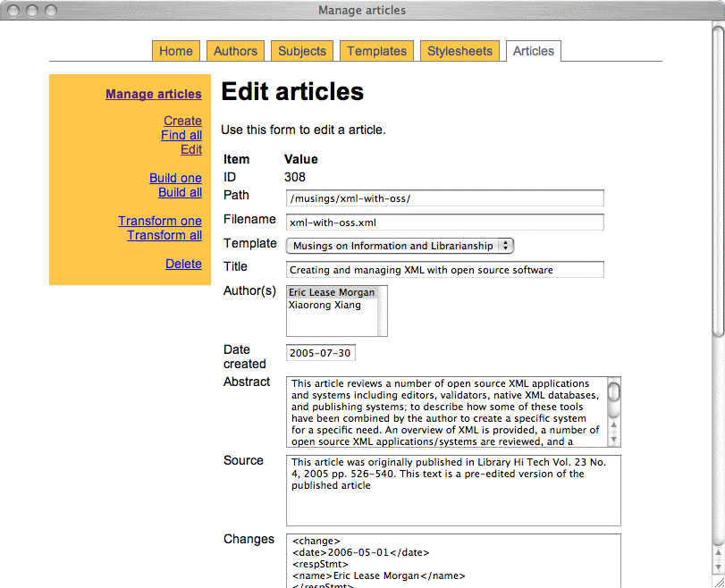Image resolution: width=725 pixels, height=588 pixels.
Task: Click the Create link in sidebar
Action: pyautogui.click(x=182, y=121)
